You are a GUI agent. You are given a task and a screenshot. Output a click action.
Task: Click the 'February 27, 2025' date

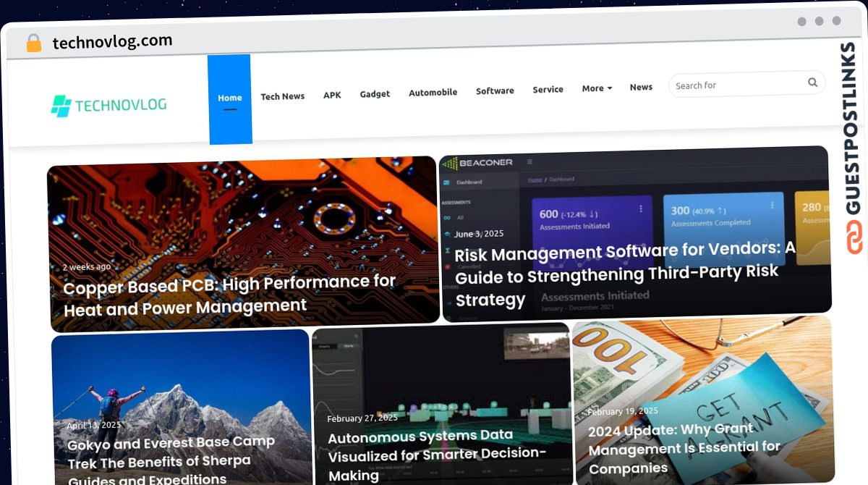coord(362,418)
